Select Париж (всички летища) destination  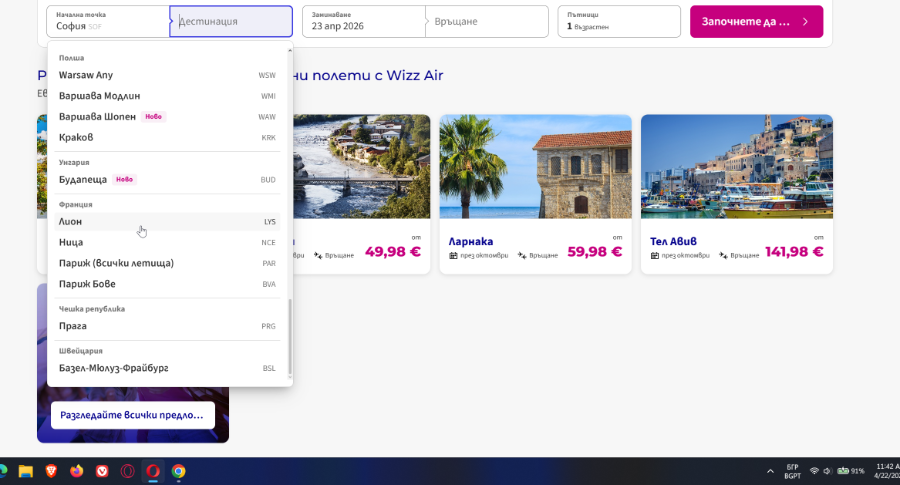pyautogui.click(x=167, y=263)
